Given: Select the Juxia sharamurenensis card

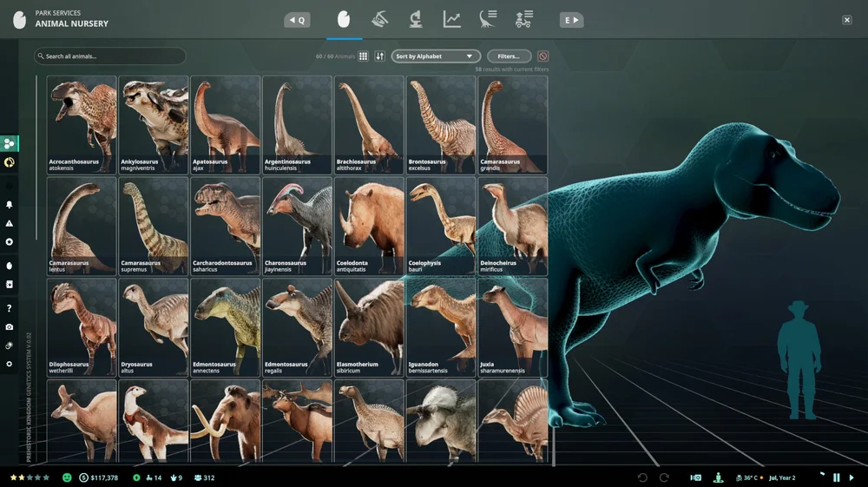Looking at the screenshot, I should tap(513, 327).
